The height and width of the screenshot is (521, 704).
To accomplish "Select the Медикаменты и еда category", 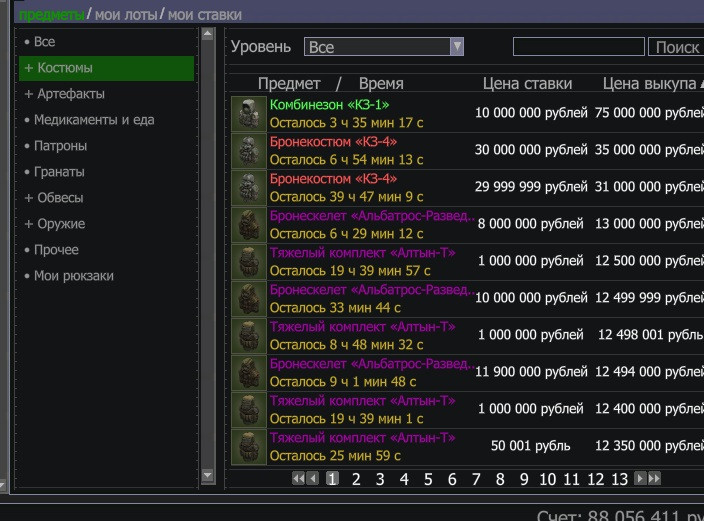I will coord(89,120).
